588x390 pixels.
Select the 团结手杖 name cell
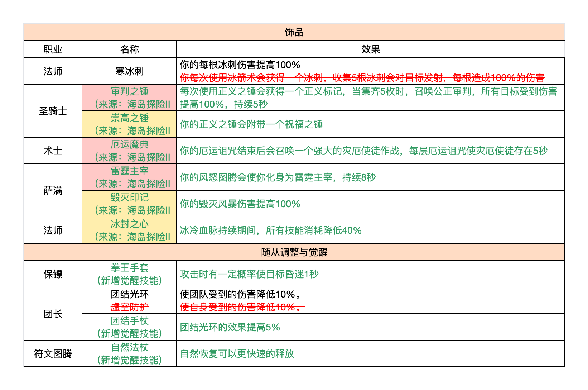(x=129, y=327)
